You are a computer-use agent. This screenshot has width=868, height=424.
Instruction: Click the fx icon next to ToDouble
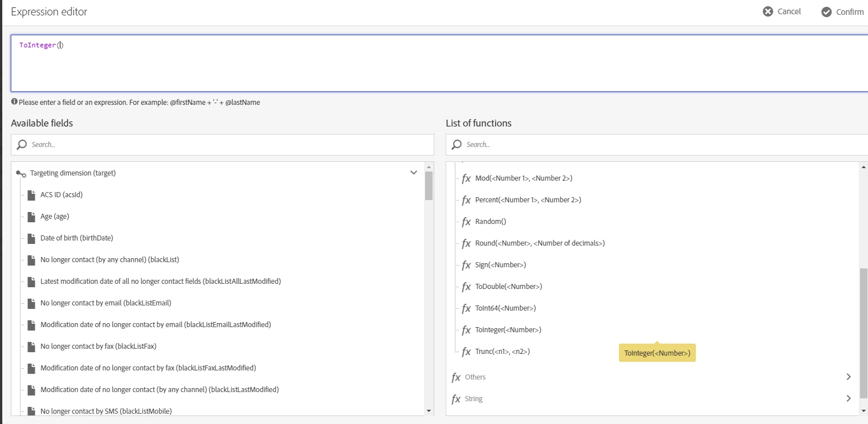[x=466, y=287]
